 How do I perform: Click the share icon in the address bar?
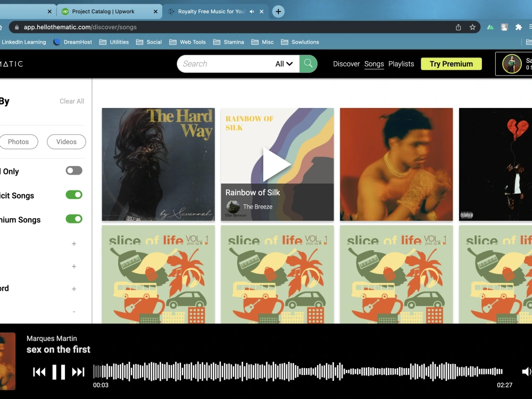point(459,27)
